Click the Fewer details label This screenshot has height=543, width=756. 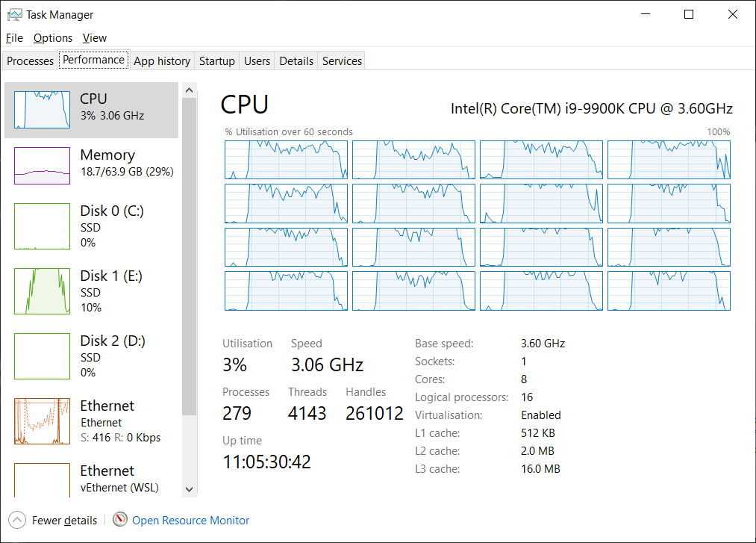tap(65, 521)
